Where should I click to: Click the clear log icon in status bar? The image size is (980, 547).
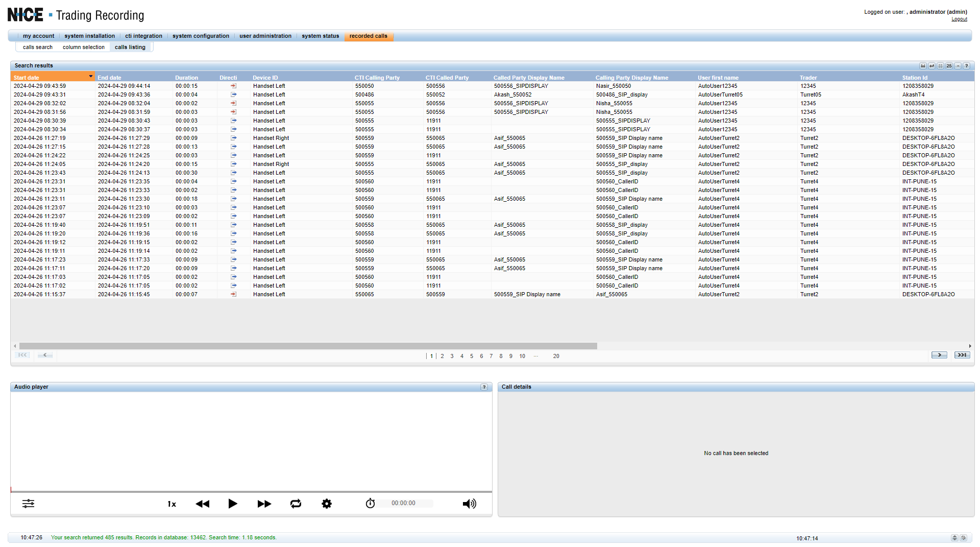pyautogui.click(x=964, y=538)
